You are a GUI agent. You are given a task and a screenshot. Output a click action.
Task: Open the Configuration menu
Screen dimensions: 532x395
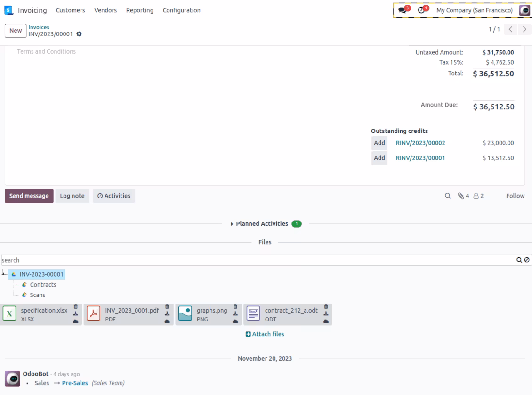click(x=182, y=10)
